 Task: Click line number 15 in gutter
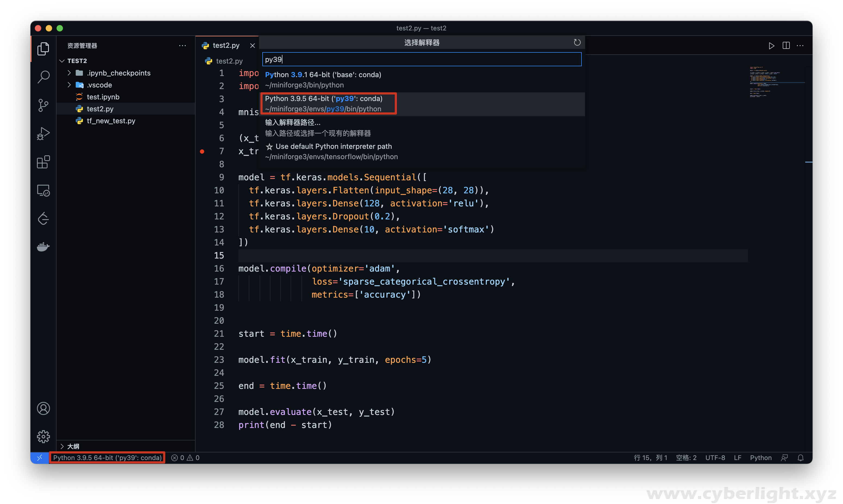[219, 256]
